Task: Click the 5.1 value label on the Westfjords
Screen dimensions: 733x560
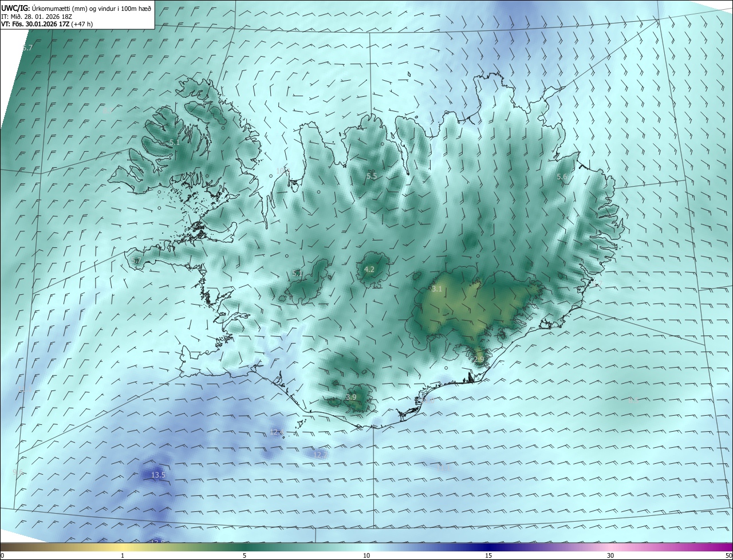Action: pos(175,142)
